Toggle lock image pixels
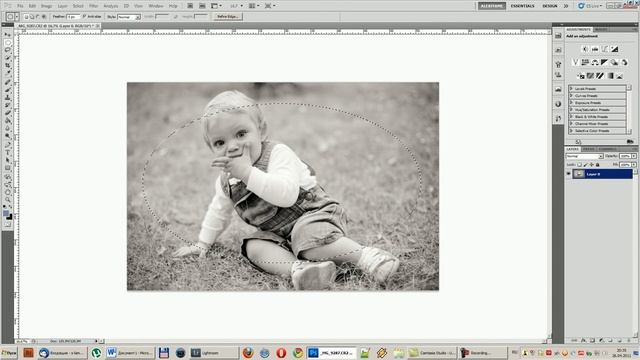This screenshot has width=640, height=360. 586,164
